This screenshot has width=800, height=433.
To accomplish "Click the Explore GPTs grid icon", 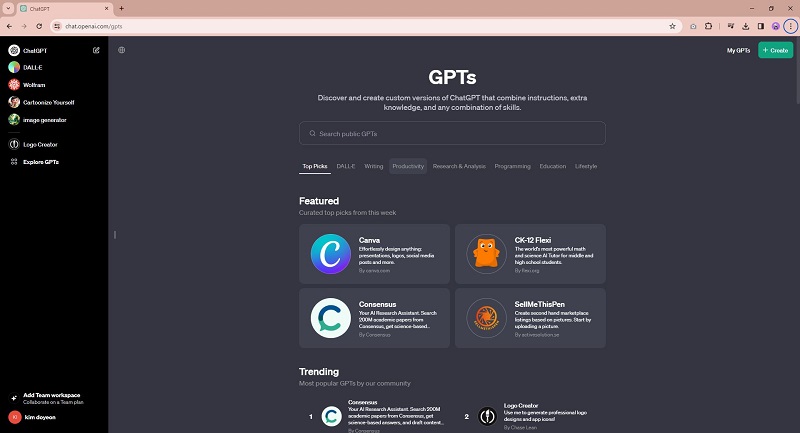I will [x=14, y=162].
